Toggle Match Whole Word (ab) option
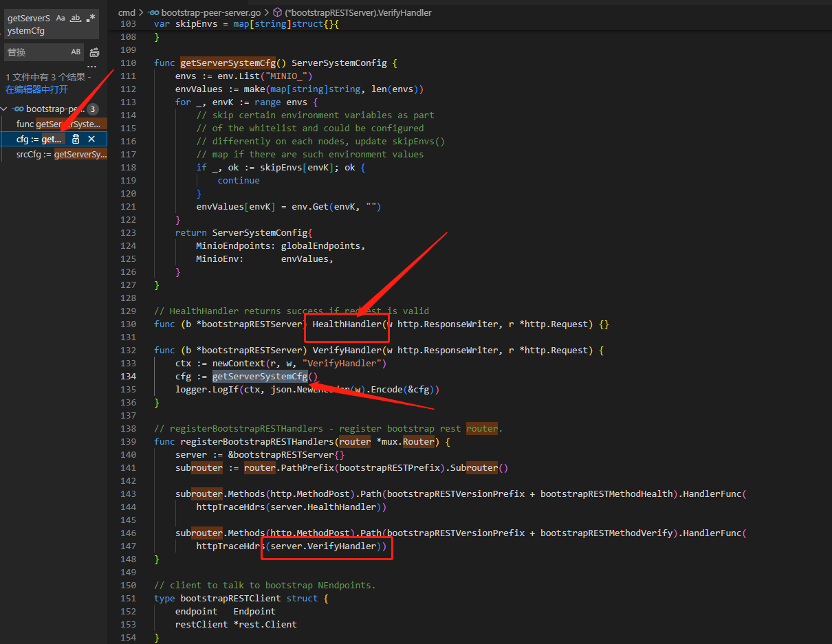 point(76,18)
